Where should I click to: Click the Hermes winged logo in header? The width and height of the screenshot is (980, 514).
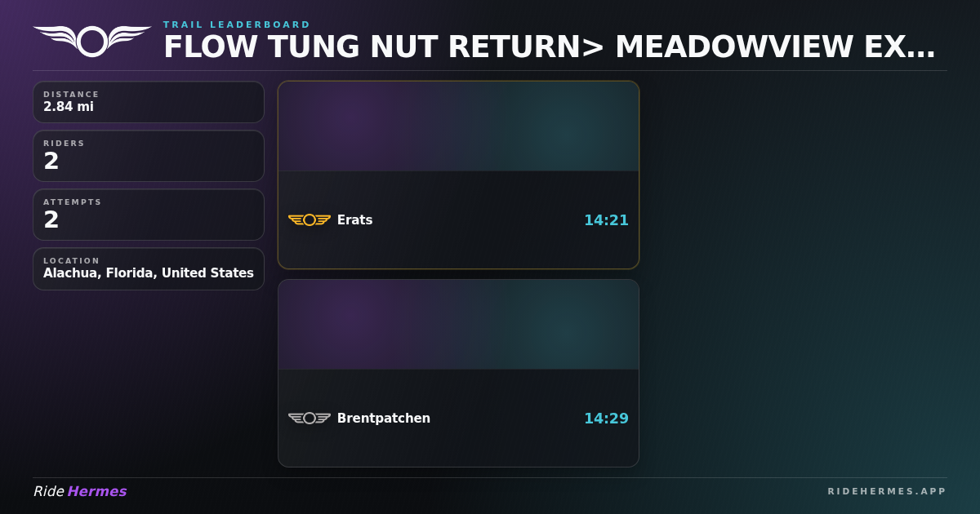92,41
